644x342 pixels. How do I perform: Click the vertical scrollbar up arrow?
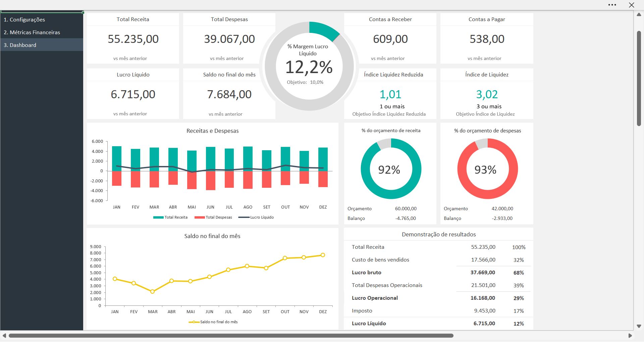639,14
